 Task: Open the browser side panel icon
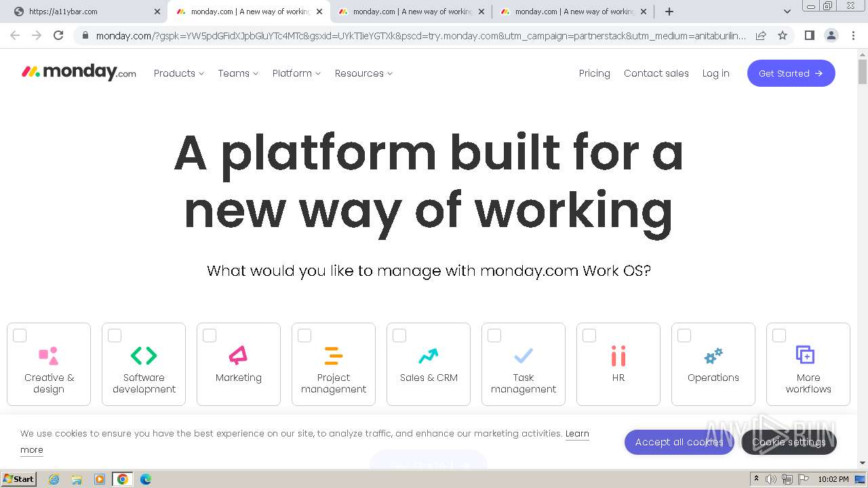coord(809,35)
